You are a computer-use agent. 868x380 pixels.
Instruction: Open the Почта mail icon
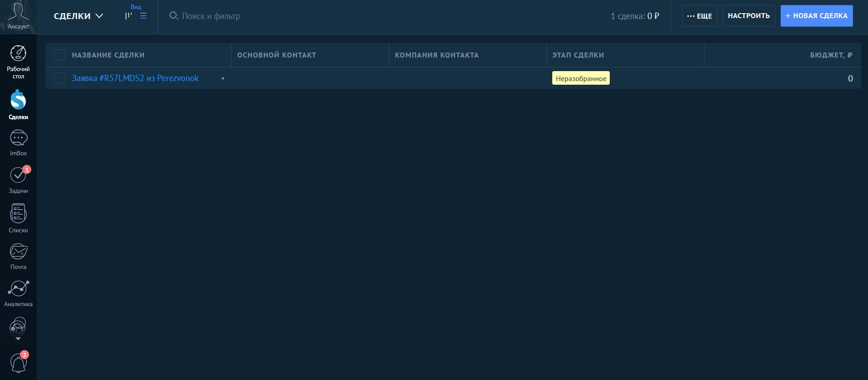coord(18,251)
